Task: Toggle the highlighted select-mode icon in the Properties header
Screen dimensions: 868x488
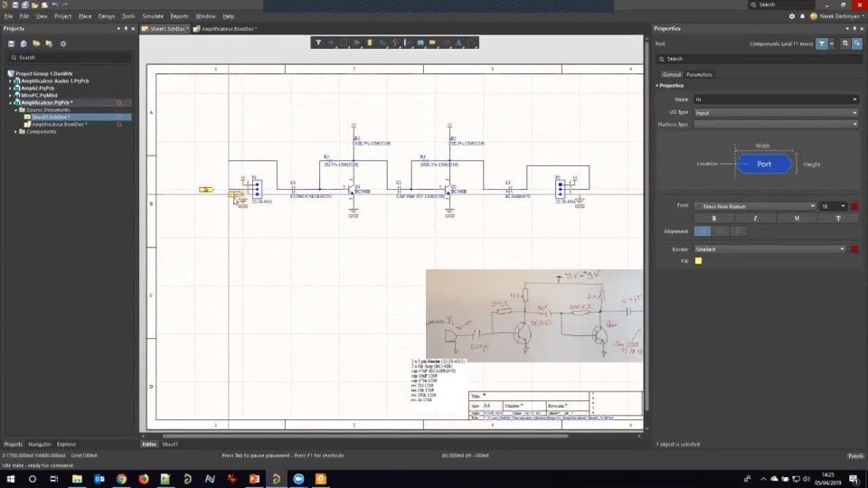Action: click(857, 43)
